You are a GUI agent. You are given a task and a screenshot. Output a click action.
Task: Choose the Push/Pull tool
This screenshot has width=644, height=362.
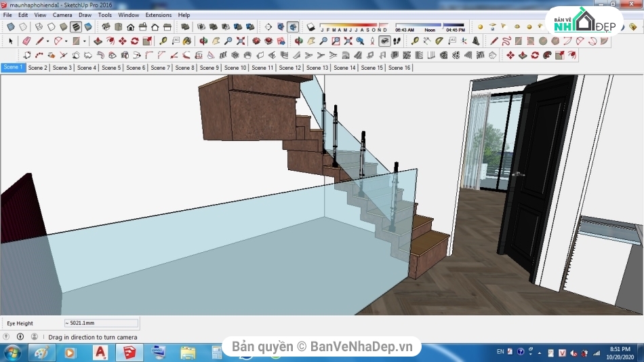coord(98,41)
